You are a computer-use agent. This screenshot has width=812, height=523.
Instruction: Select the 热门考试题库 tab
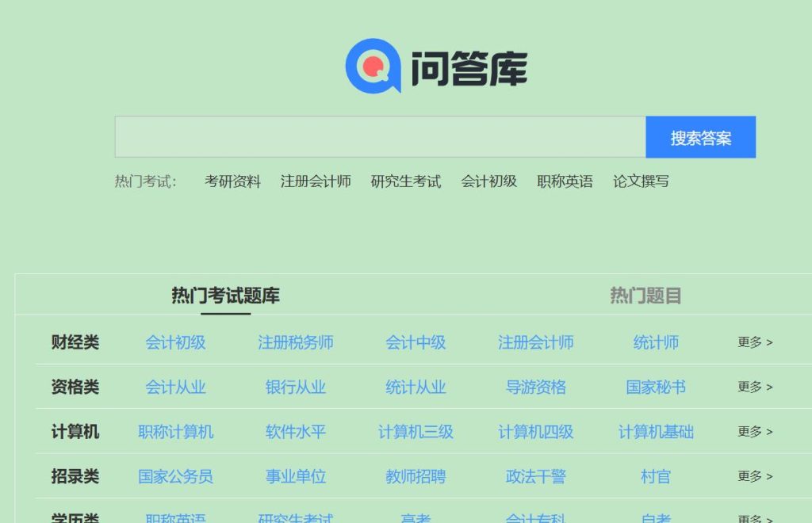tap(226, 296)
